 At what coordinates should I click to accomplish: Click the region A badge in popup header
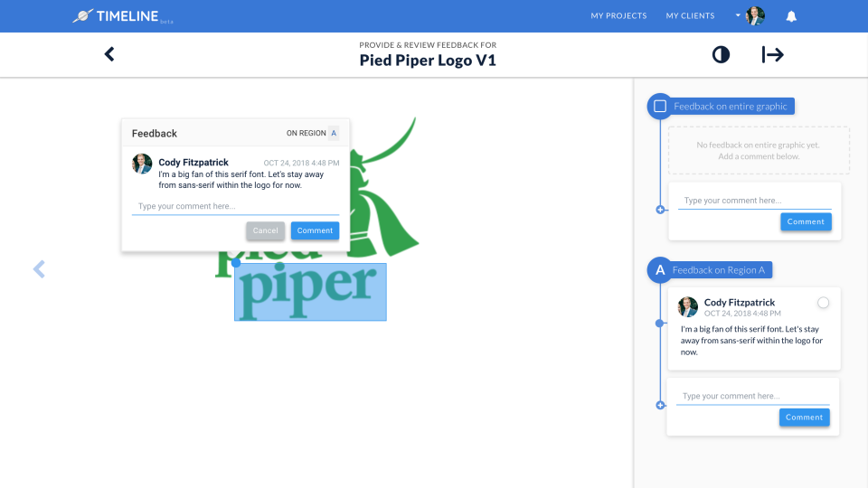[x=334, y=134]
